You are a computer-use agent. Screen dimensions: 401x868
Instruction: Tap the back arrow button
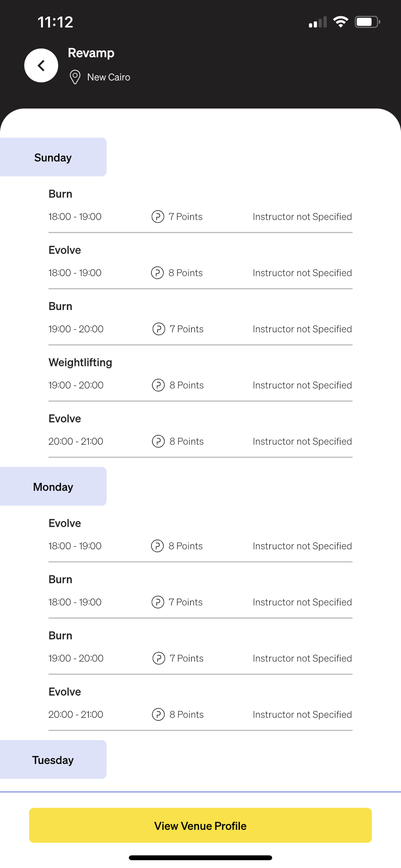tap(41, 66)
